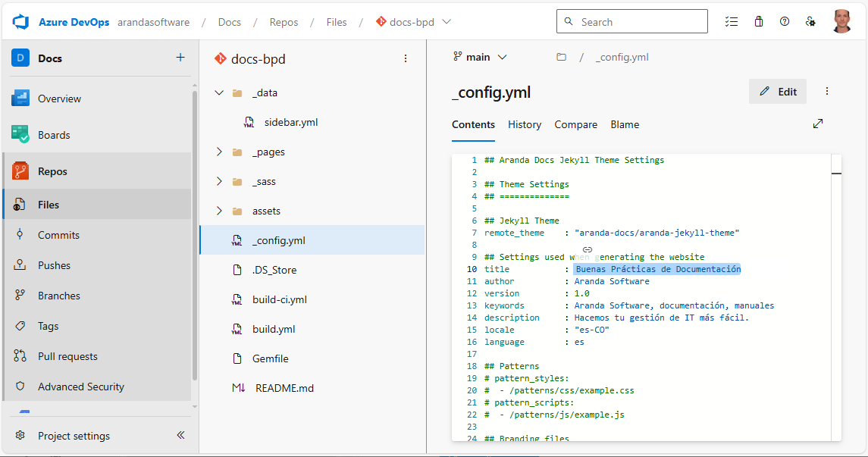The image size is (868, 457).
Task: Open the User settings icon
Action: 810,22
